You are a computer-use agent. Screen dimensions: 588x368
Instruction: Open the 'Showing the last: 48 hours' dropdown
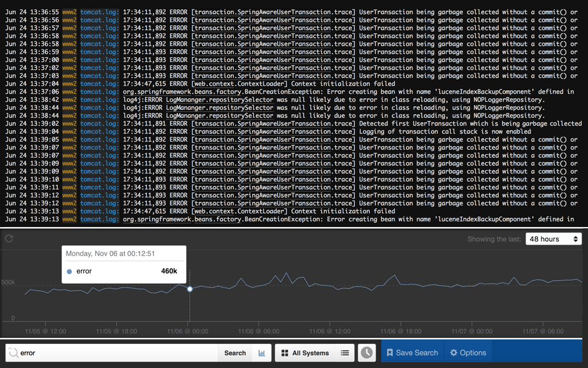[x=554, y=239]
